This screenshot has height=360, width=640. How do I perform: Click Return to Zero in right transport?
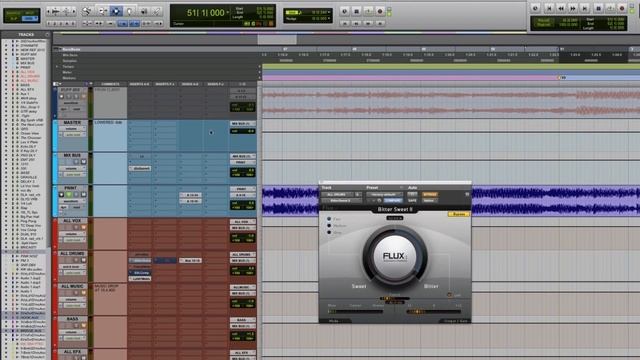pos(549,8)
